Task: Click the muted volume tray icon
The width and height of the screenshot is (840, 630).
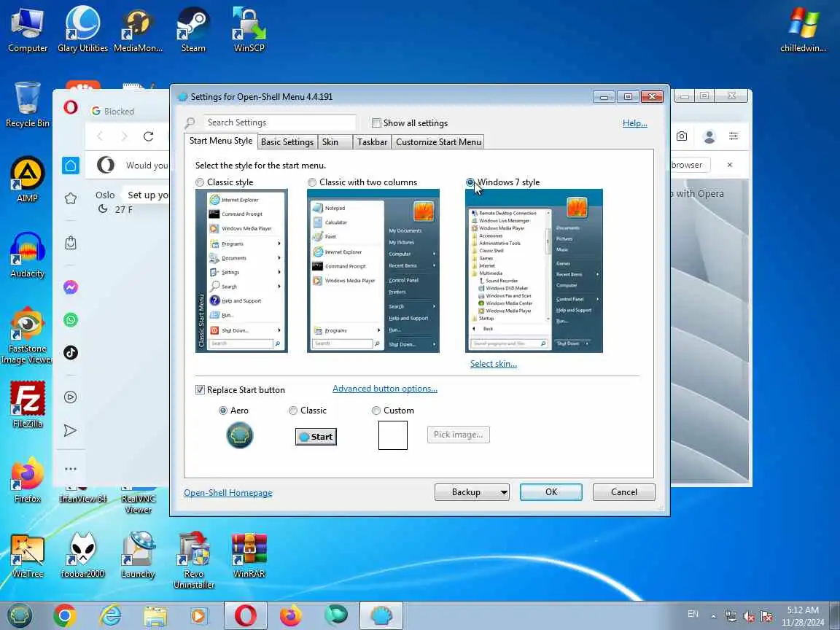Action: (x=749, y=617)
